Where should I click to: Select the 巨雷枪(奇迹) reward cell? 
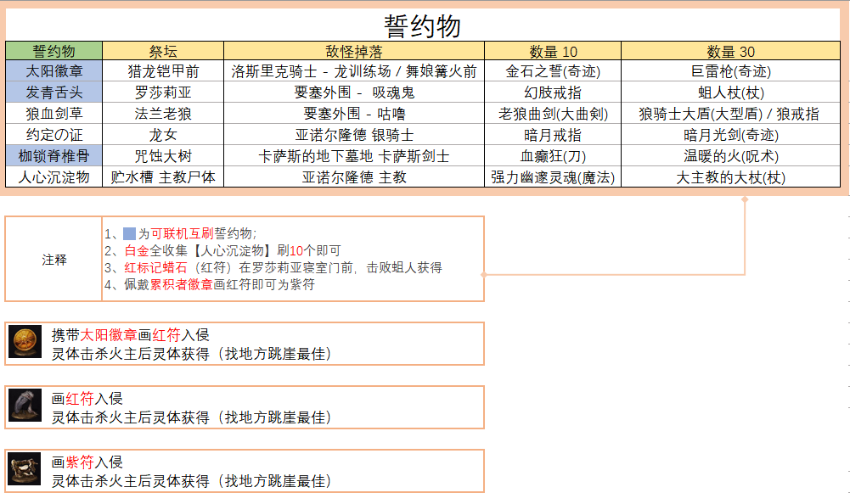tap(730, 71)
